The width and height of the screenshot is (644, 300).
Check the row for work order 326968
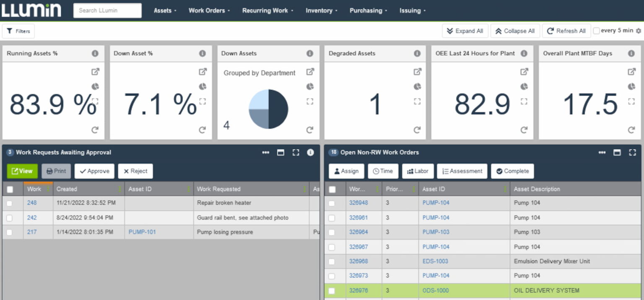pos(332,261)
